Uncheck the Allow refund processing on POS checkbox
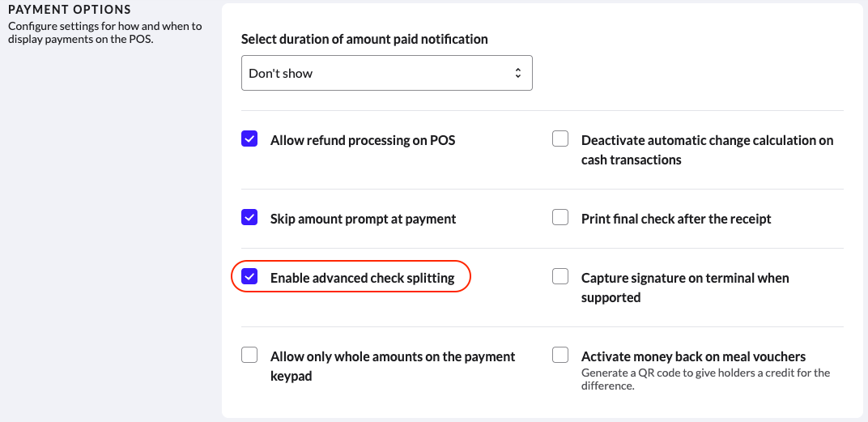 tap(249, 139)
